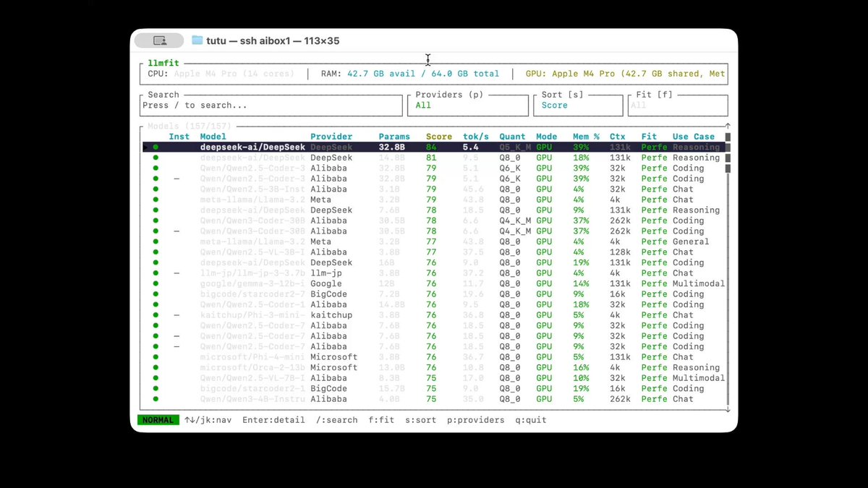The width and height of the screenshot is (868, 488).
Task: Click the green status dot on the highlighted DeepSeek row
Action: coord(155,147)
